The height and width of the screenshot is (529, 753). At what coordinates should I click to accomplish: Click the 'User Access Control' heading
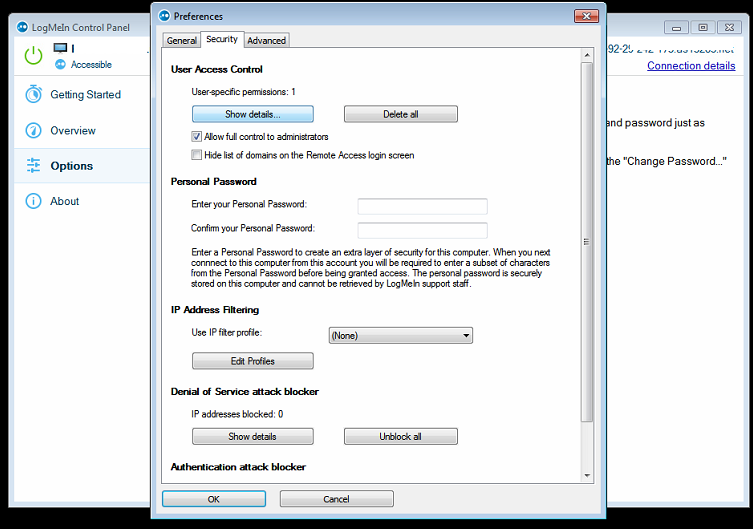217,69
